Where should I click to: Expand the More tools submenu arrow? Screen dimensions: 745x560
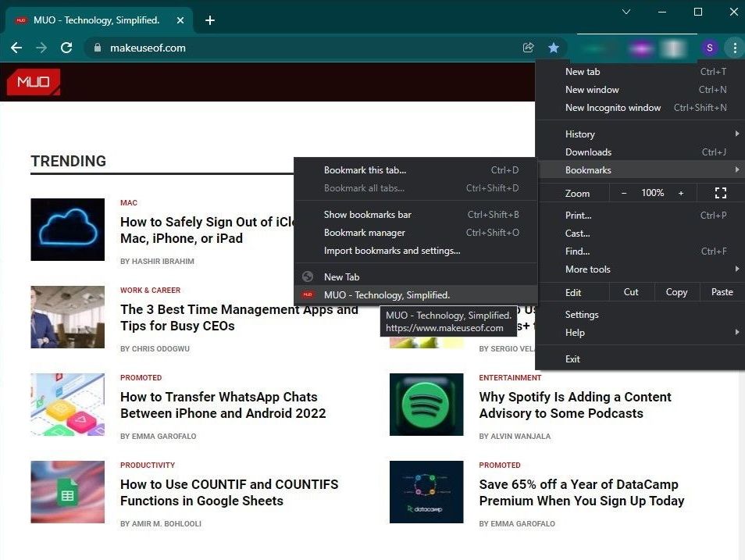point(737,269)
